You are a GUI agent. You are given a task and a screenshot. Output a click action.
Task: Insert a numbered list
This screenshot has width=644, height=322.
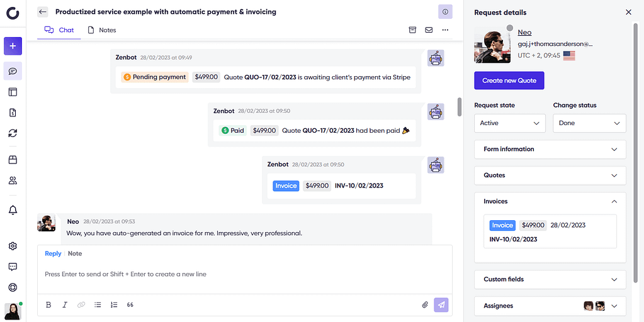coord(114,305)
